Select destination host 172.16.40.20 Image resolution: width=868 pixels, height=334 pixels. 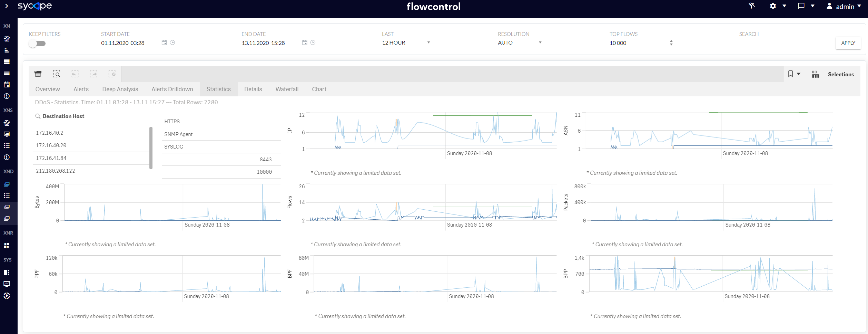[x=91, y=145]
